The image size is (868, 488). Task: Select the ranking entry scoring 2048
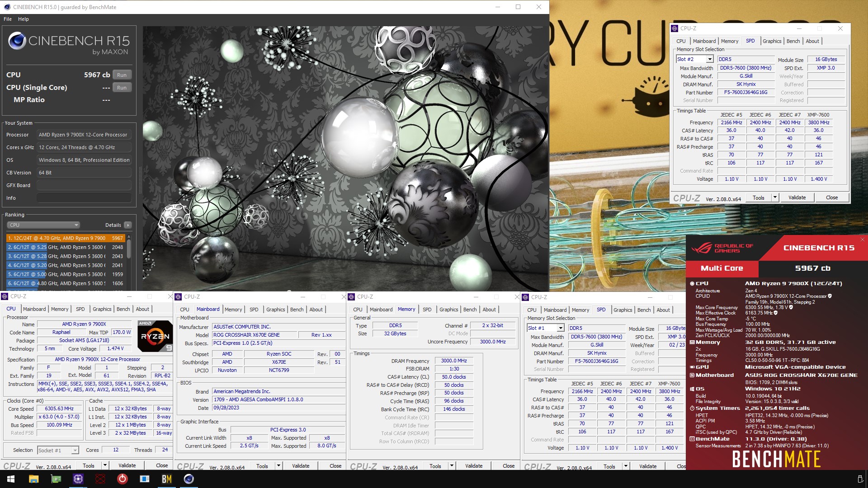tap(65, 247)
